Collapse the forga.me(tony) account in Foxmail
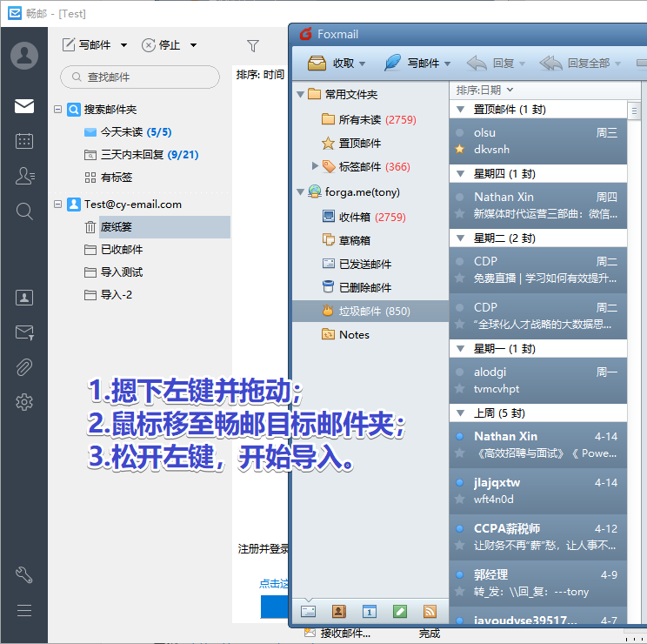This screenshot has width=647, height=644. click(300, 192)
